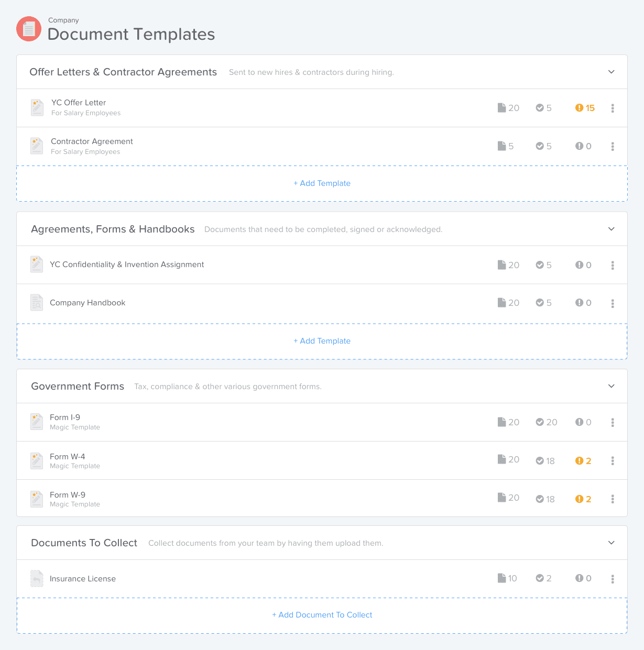Open the Company Handbook template
This screenshot has width=644, height=650.
point(87,303)
